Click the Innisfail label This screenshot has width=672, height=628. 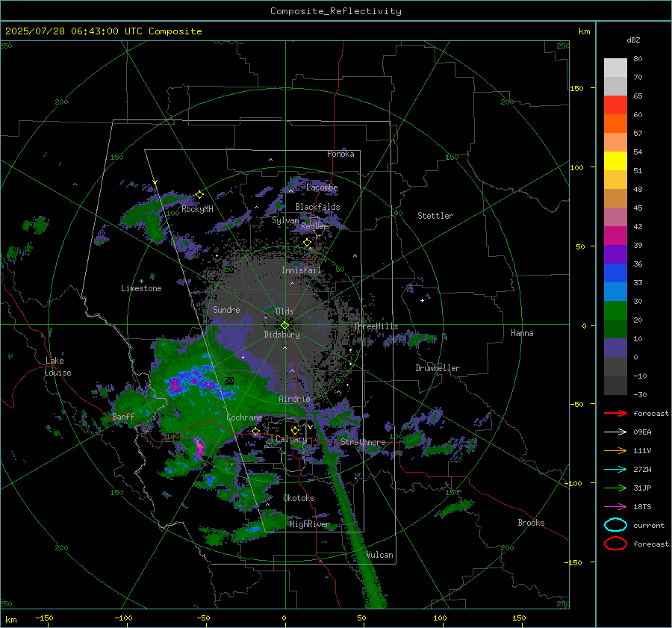point(302,270)
